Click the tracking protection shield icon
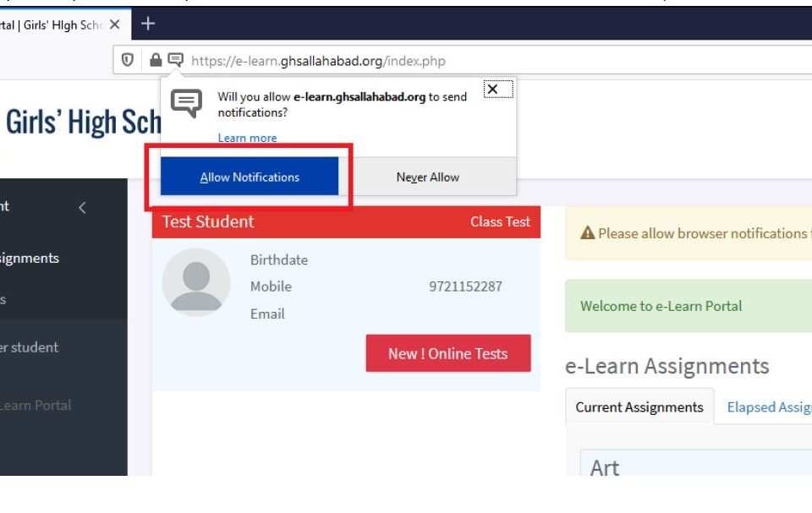Image resolution: width=812 pixels, height=513 pixels. coord(128,60)
